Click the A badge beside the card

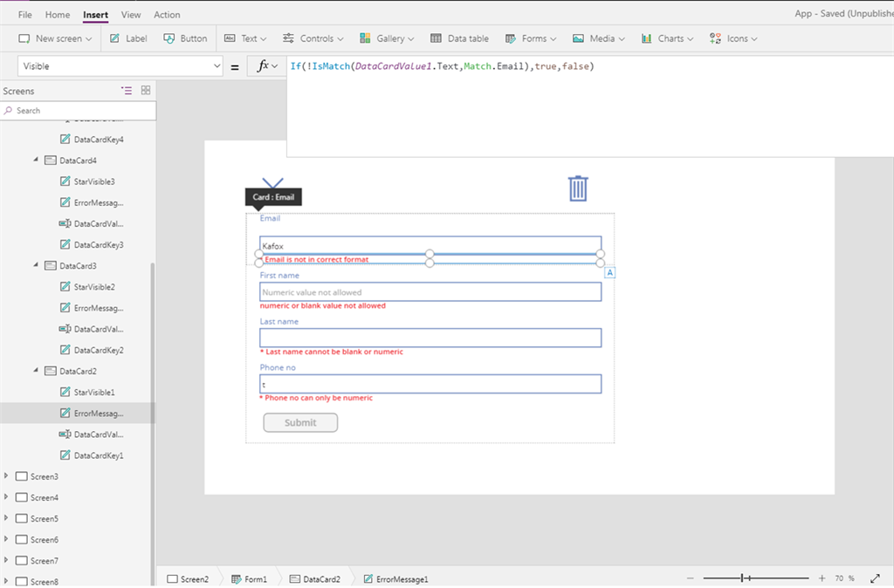609,273
